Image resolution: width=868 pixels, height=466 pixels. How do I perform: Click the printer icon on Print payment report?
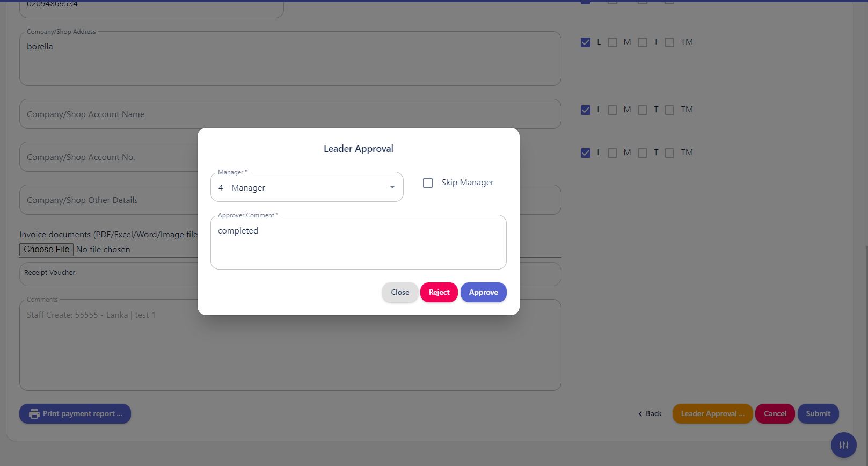coord(34,414)
